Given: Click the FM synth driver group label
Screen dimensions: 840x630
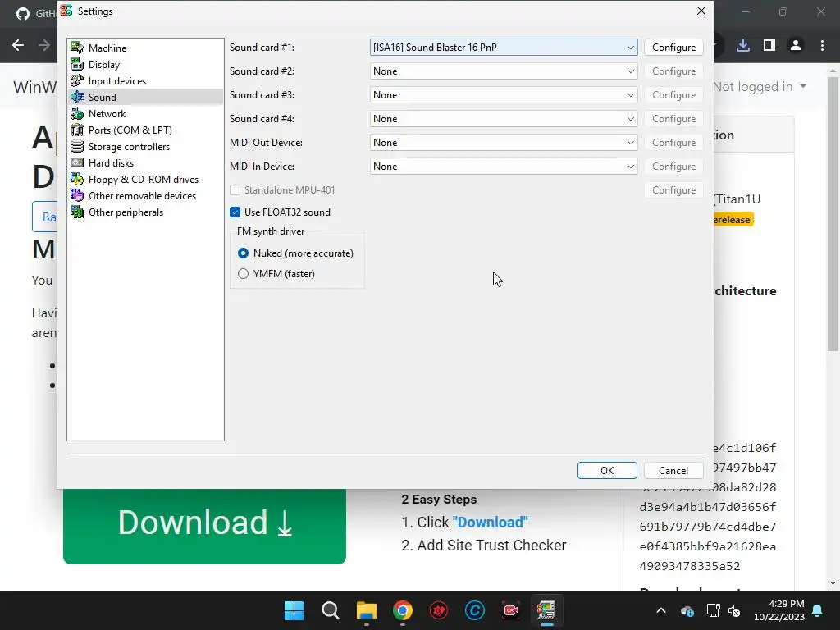Looking at the screenshot, I should pos(271,231).
